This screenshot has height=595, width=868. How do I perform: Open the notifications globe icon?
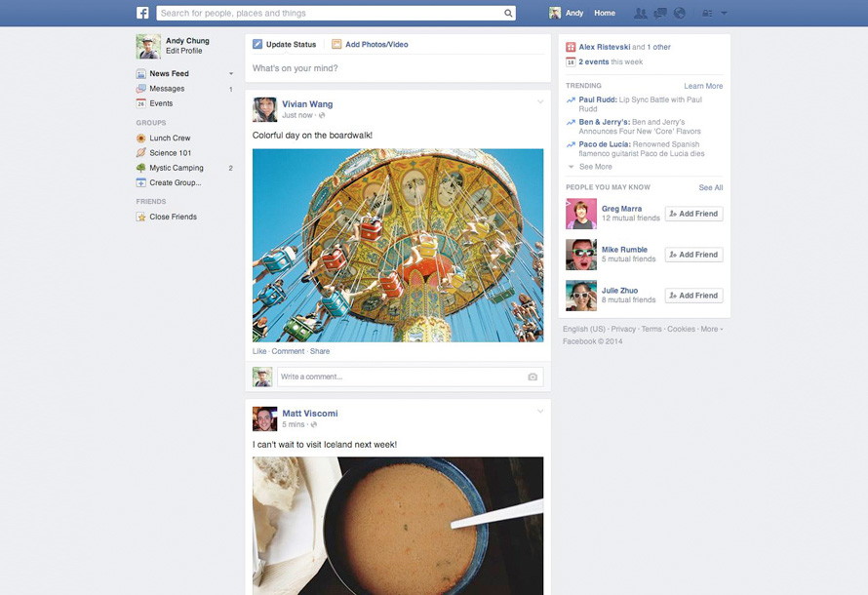[680, 14]
